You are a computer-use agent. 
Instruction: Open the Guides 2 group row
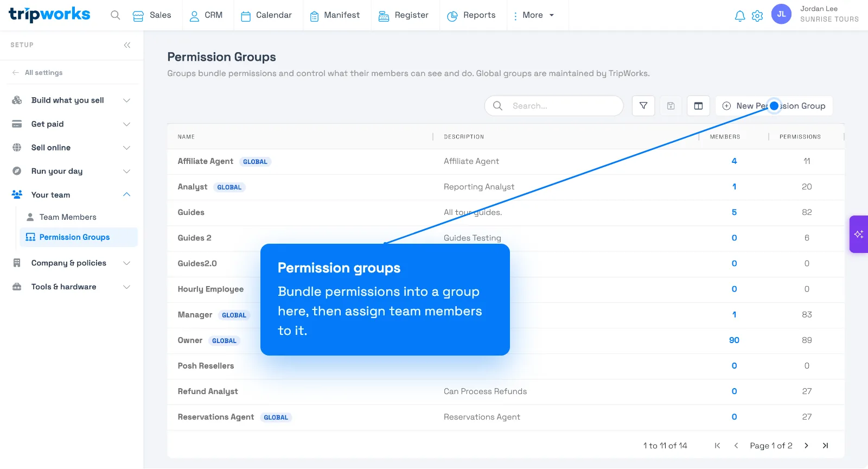tap(506, 238)
